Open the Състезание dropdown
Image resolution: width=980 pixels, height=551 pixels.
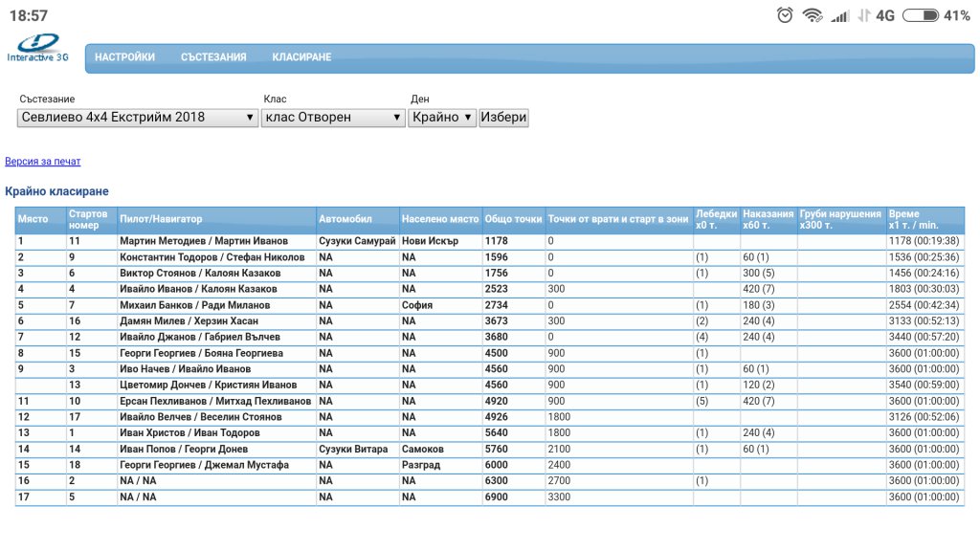coord(138,118)
